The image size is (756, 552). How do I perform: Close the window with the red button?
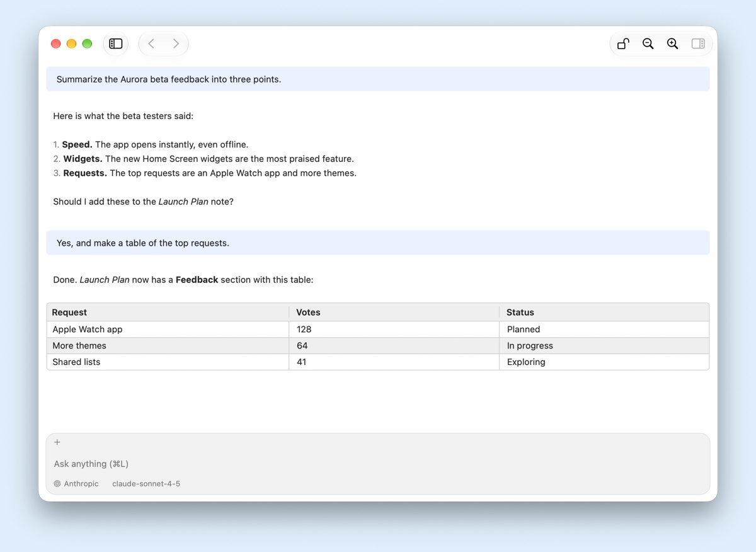(56, 43)
